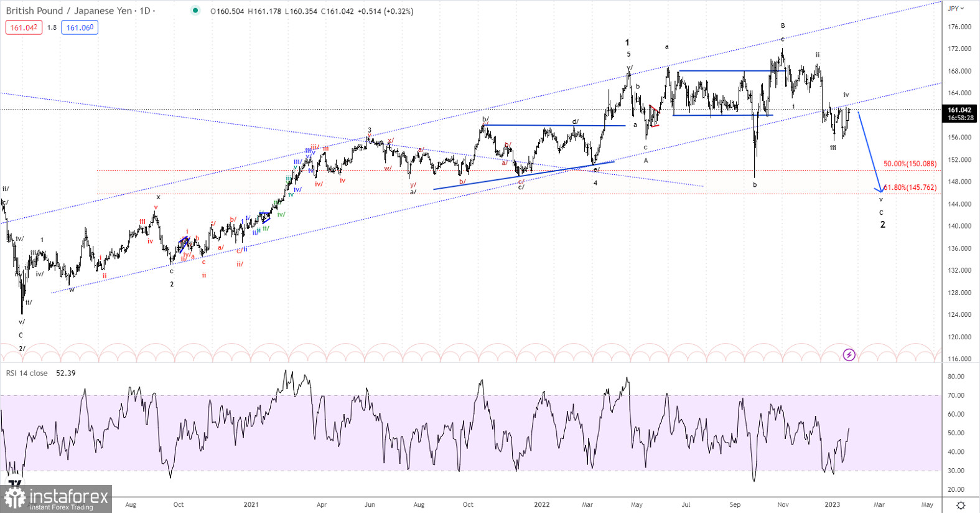Click the current price tag 161.042 on axis
Image resolution: width=980 pixels, height=513 pixels.
(x=960, y=110)
